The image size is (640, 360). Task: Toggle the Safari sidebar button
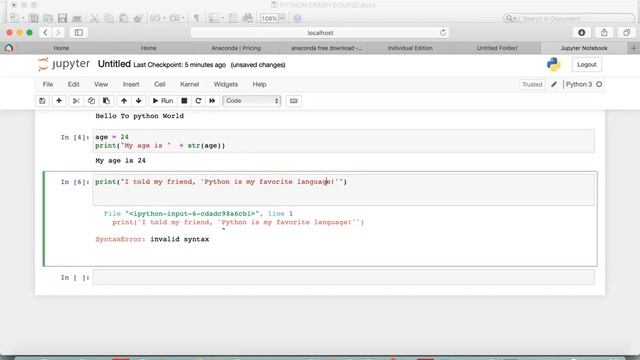point(79,33)
